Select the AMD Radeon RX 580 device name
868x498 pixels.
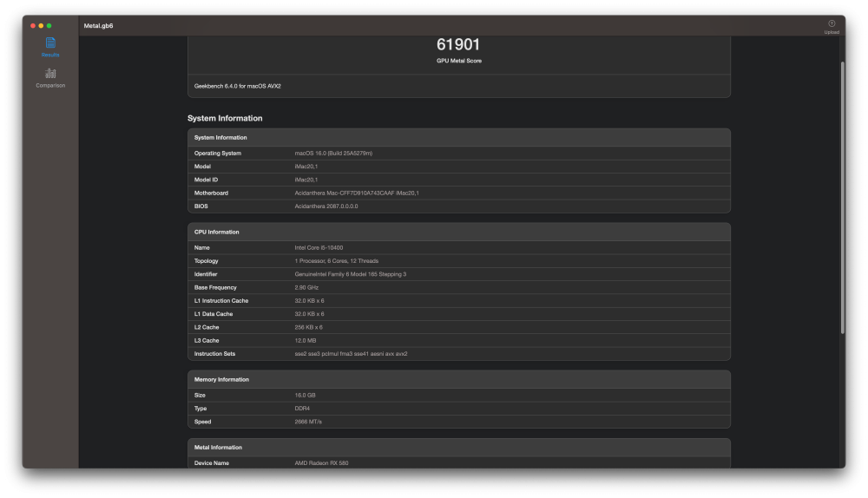click(x=322, y=463)
